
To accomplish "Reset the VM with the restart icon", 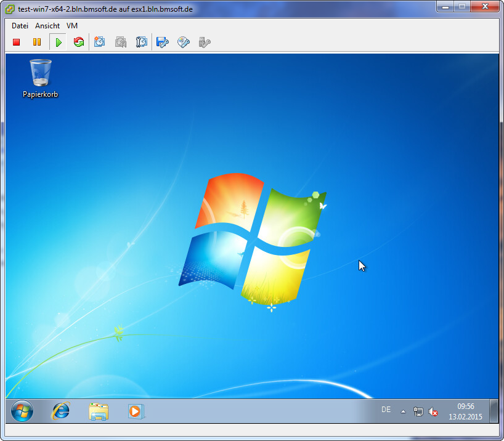I will pos(79,42).
